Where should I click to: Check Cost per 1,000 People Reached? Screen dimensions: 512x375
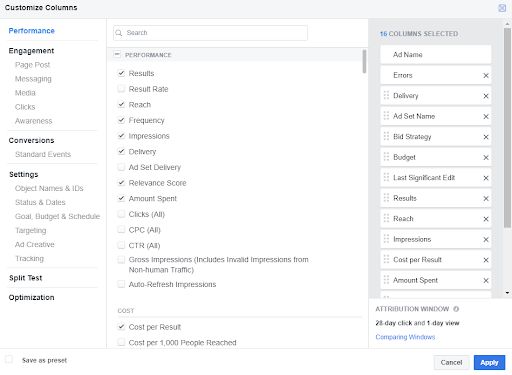coord(121,342)
